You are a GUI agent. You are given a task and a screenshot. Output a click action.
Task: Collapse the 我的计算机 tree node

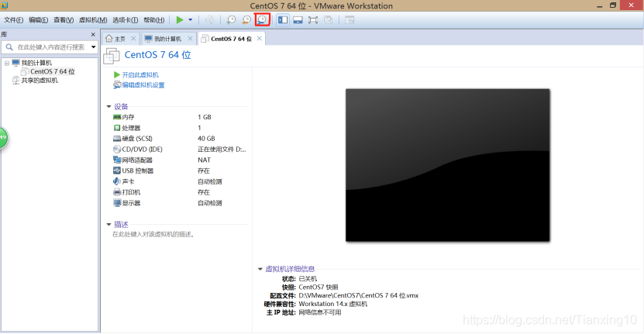click(x=7, y=64)
